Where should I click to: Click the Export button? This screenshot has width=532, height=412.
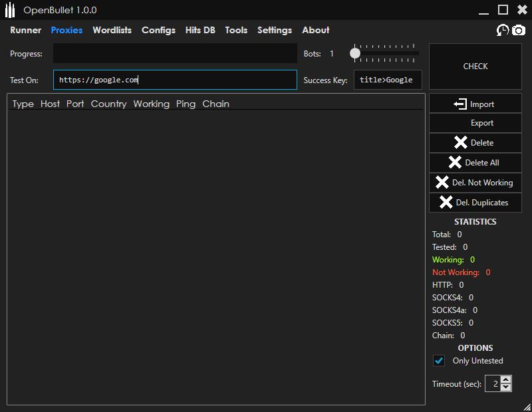475,123
